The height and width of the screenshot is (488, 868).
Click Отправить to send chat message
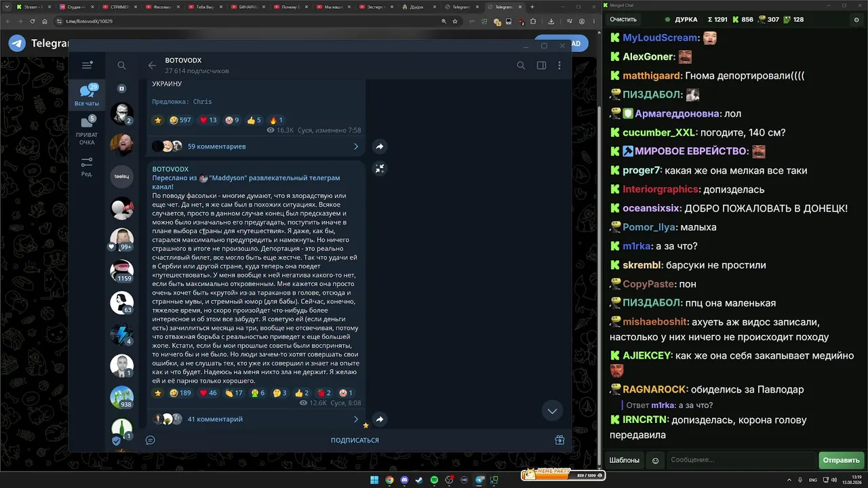(841, 460)
